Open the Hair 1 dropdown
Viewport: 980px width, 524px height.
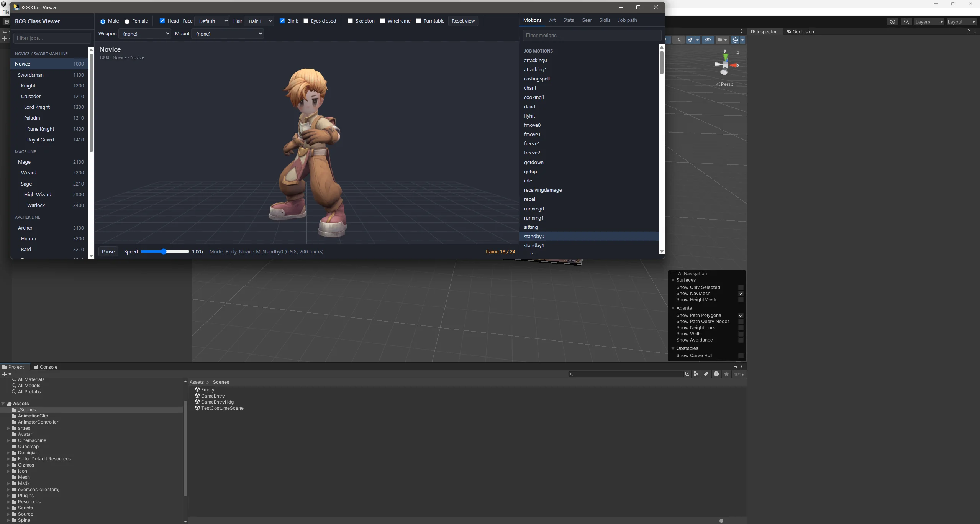259,21
